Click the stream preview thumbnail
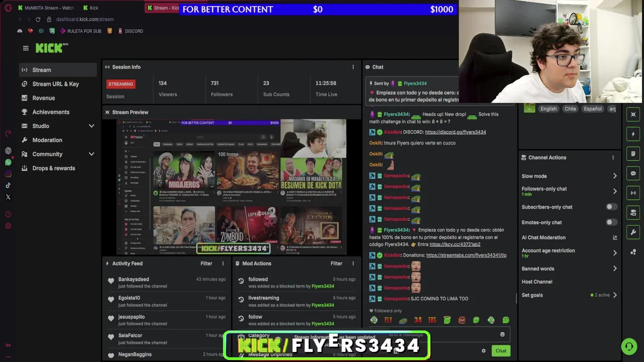 point(231,187)
